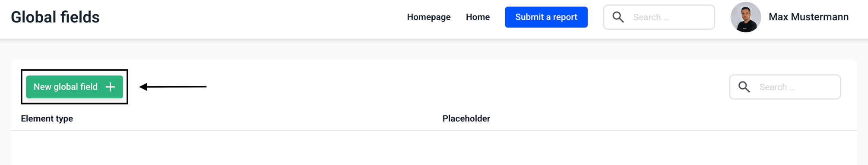This screenshot has height=165, width=868.
Task: Click the magnifier icon in table search
Action: [744, 87]
